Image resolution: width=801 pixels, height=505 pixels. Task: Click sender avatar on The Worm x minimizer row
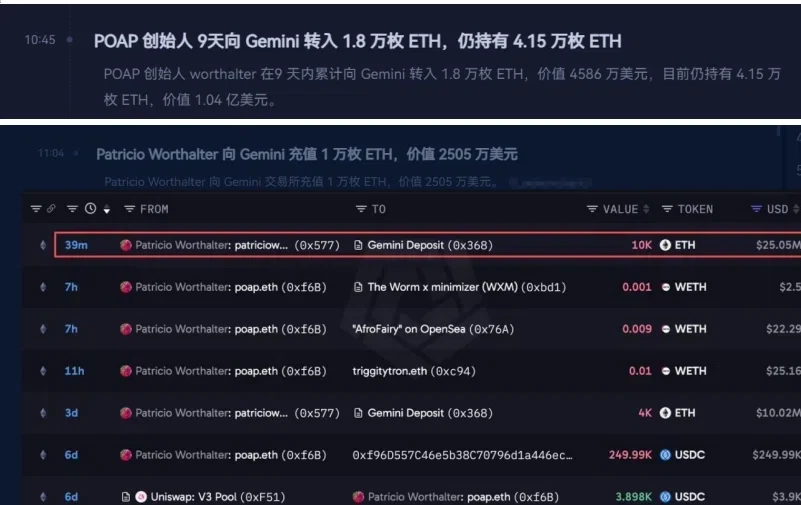126,287
